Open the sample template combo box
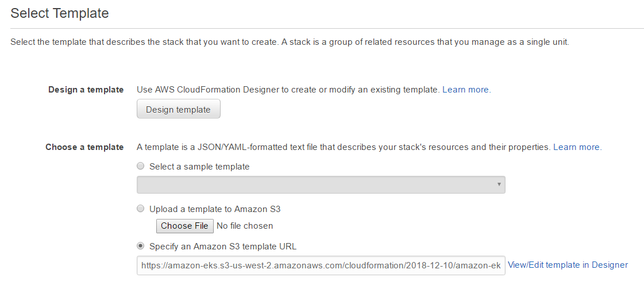Screen dimensions: 644x281 [x=321, y=184]
